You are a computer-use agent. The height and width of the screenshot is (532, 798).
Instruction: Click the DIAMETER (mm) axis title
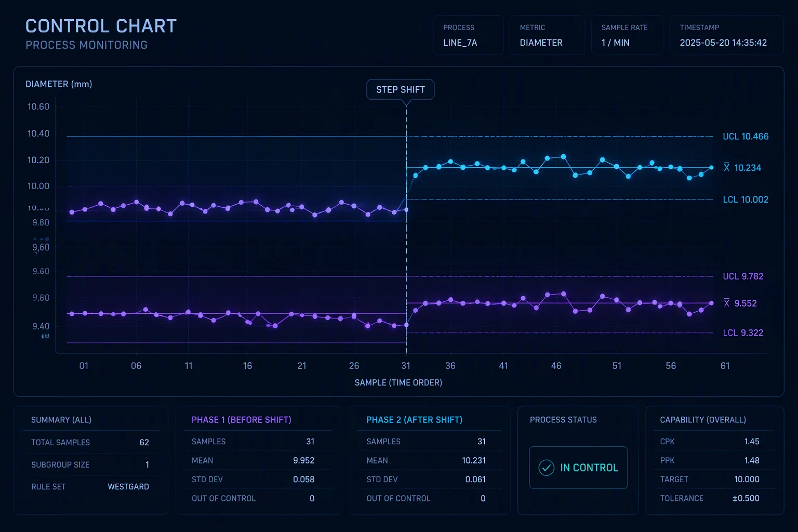pos(59,84)
